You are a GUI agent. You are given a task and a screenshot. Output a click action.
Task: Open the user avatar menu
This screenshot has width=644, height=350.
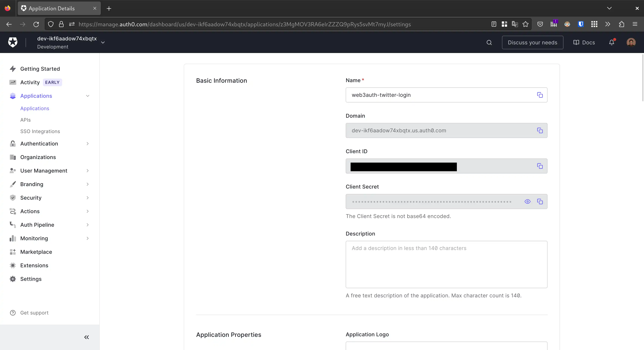[x=631, y=42]
